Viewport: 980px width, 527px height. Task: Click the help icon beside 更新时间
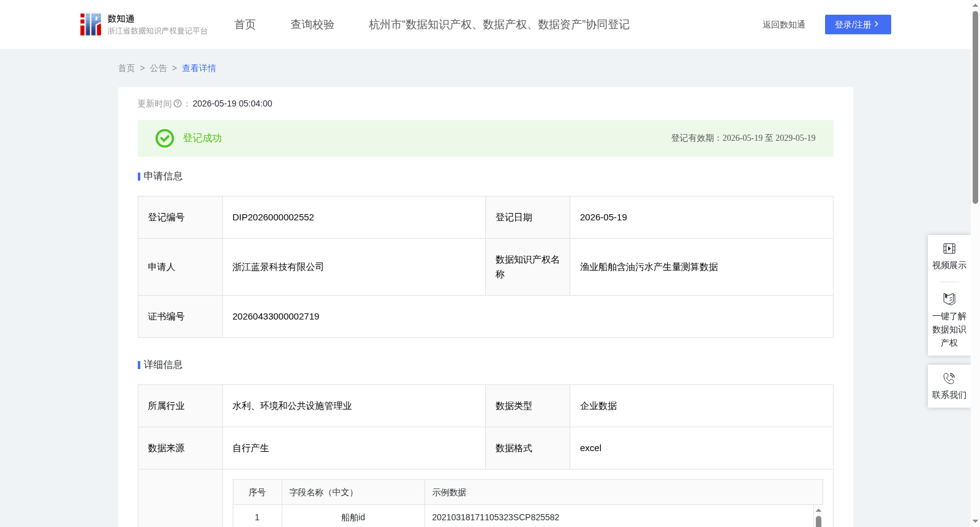178,104
